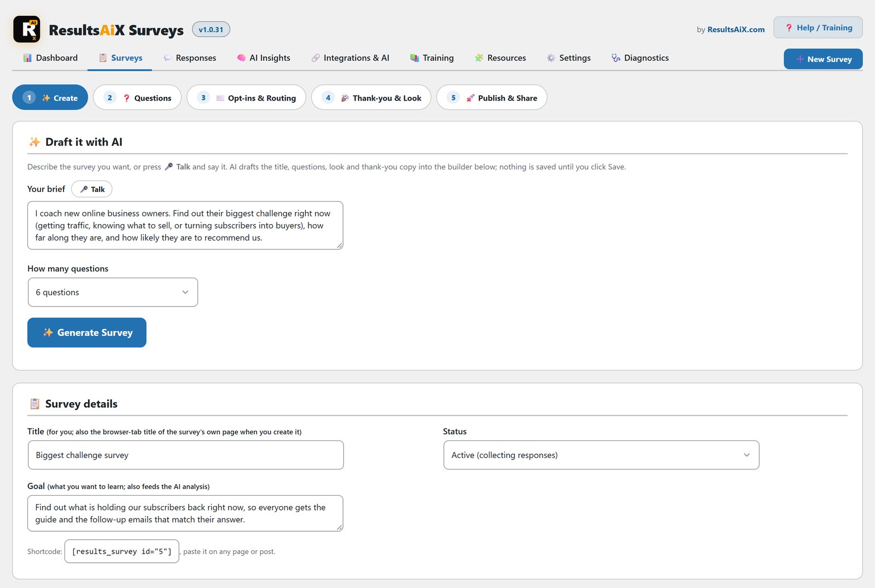Image resolution: width=875 pixels, height=588 pixels.
Task: Open the Responses navigation tab
Action: point(190,58)
